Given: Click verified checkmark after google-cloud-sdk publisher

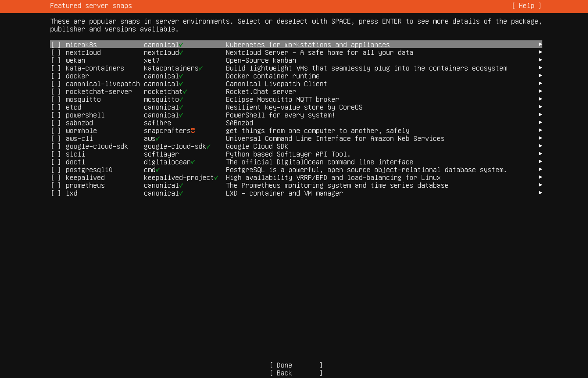Looking at the screenshot, I should 208,147.
